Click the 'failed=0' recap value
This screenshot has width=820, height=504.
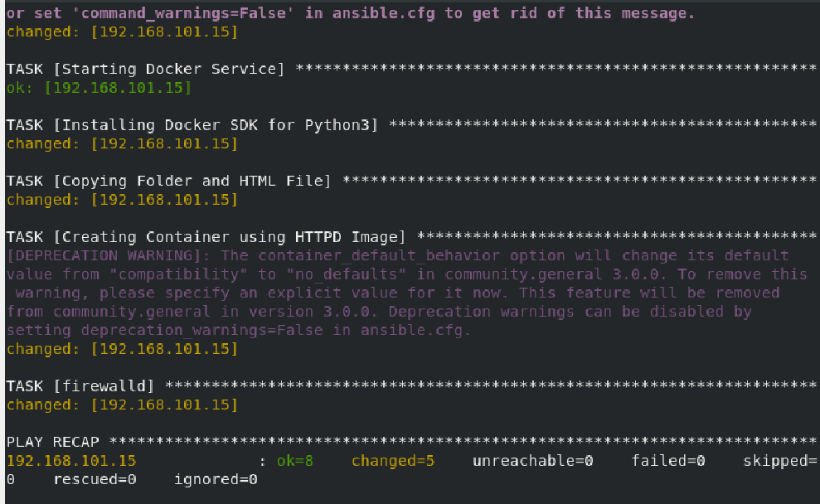tap(668, 461)
